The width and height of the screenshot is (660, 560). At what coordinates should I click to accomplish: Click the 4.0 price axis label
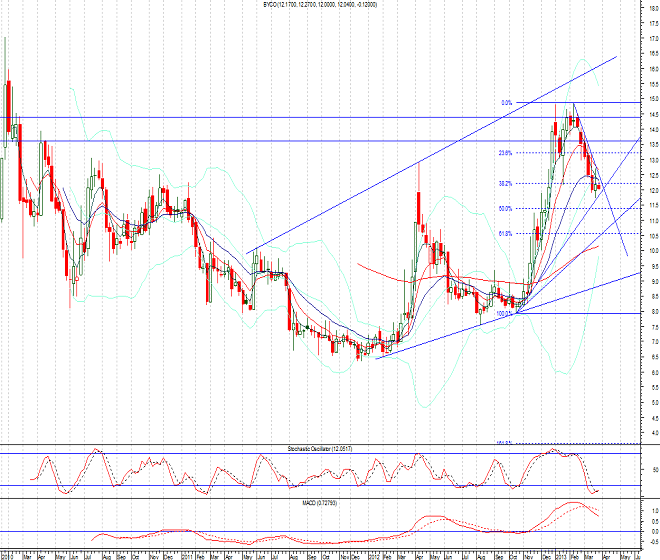tap(651, 433)
